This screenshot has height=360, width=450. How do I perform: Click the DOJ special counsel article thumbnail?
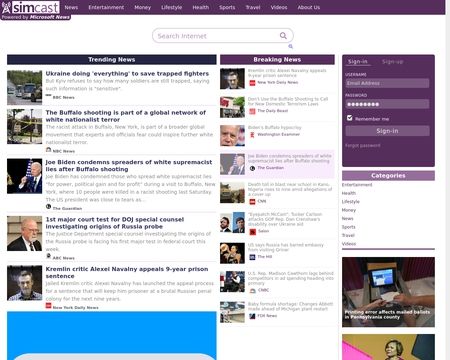[24, 234]
